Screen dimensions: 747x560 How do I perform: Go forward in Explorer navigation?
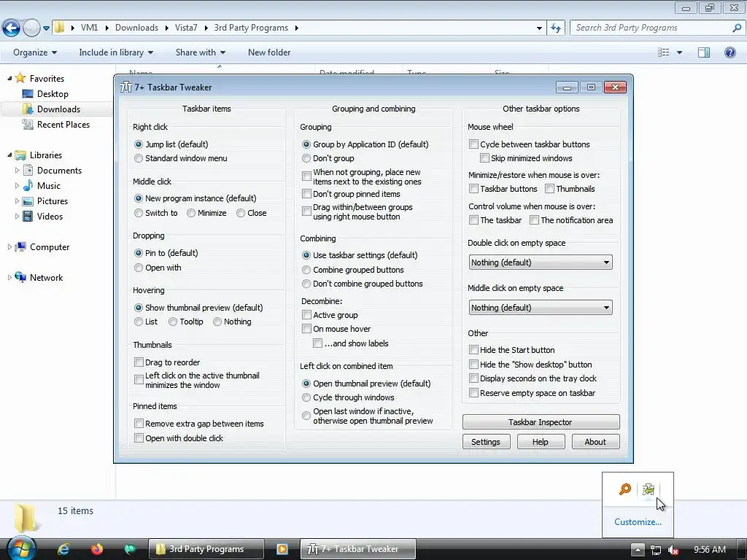tap(31, 28)
